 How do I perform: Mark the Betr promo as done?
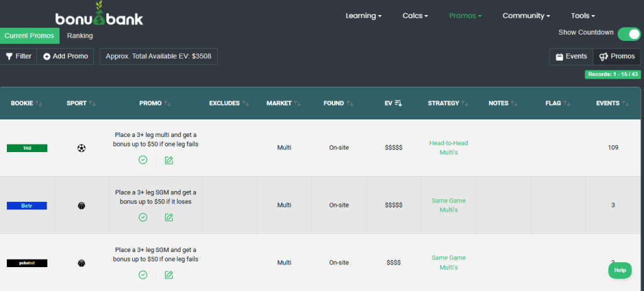pos(143,217)
